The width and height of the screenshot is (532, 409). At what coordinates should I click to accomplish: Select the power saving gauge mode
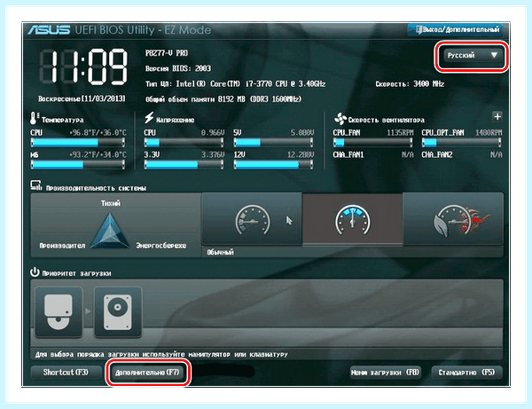pos(252,218)
